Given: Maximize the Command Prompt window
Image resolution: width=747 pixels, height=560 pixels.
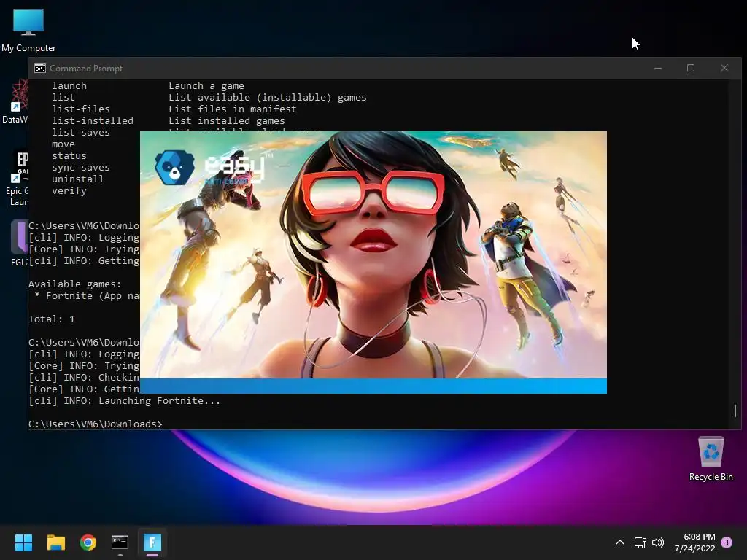Looking at the screenshot, I should tap(690, 69).
